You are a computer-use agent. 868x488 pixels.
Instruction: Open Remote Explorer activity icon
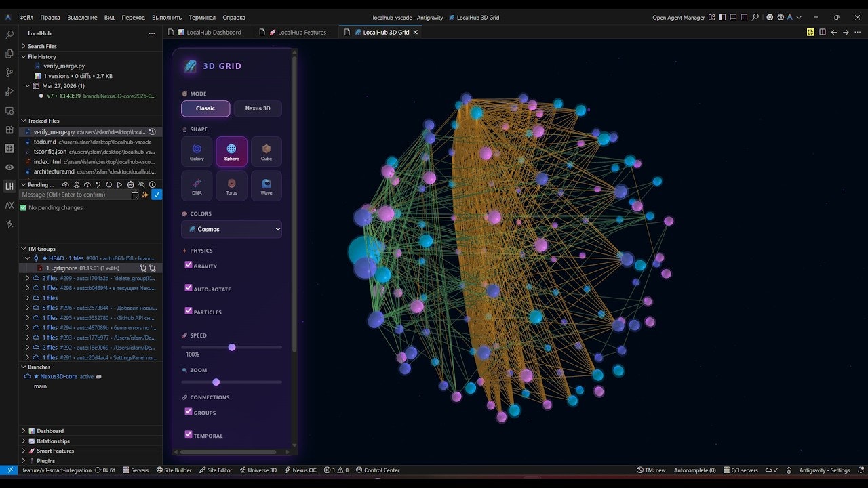tap(9, 110)
